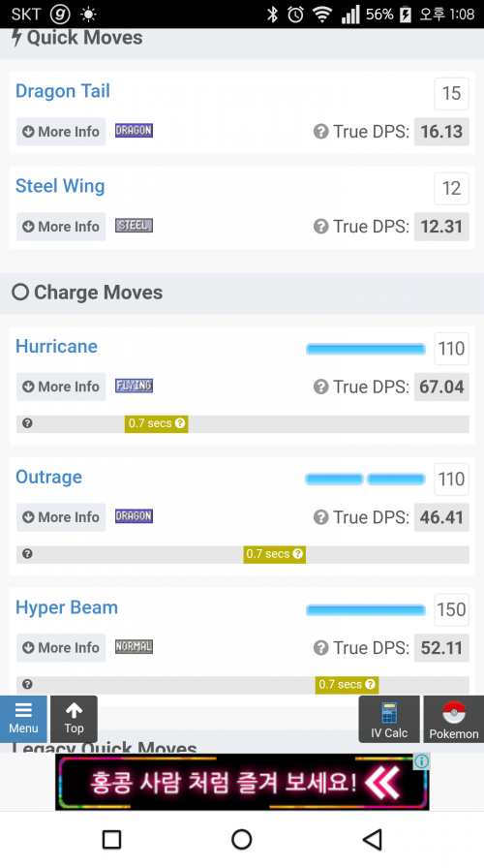The height and width of the screenshot is (868, 484).
Task: Tap the Android back navigation button
Action: click(373, 839)
